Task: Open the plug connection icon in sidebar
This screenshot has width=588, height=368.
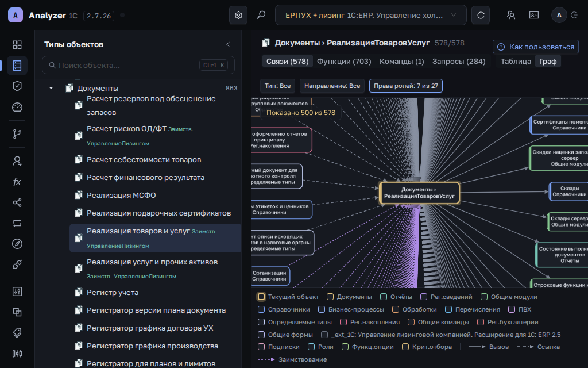Action: coord(17,264)
